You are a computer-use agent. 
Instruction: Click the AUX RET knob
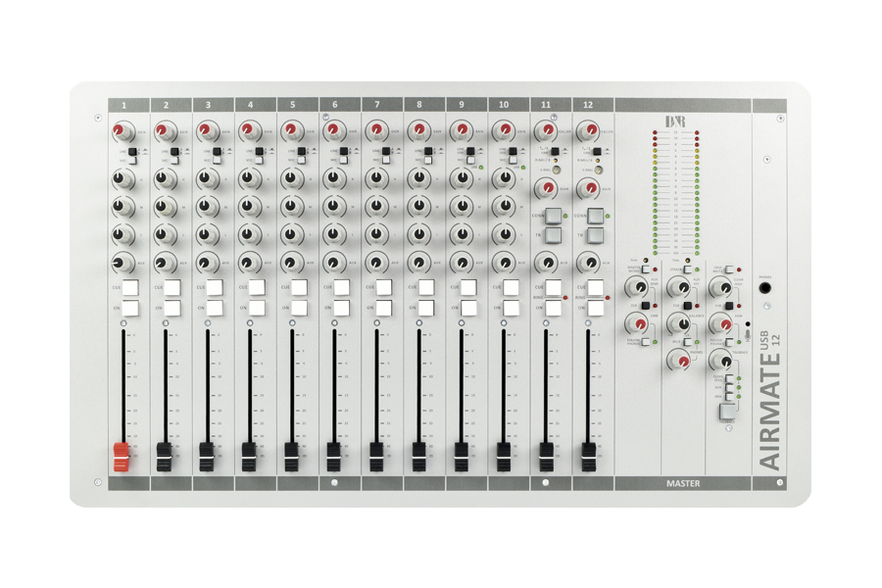pyautogui.click(x=681, y=287)
